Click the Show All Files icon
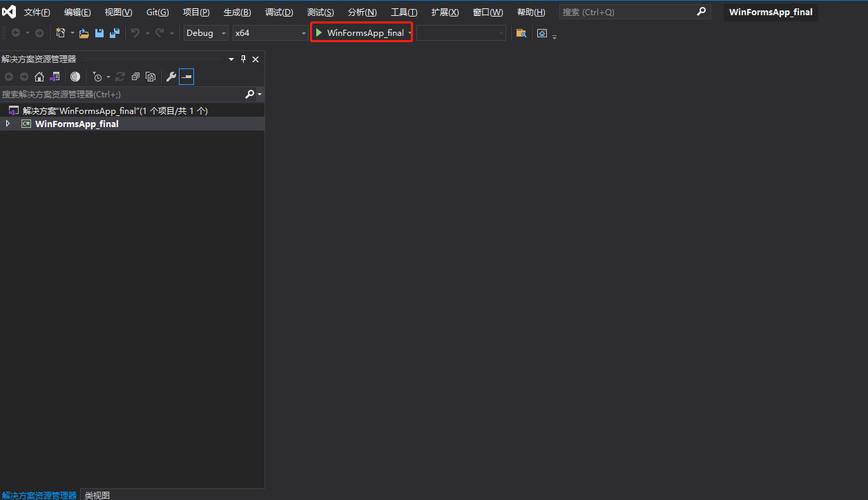 tap(150, 77)
